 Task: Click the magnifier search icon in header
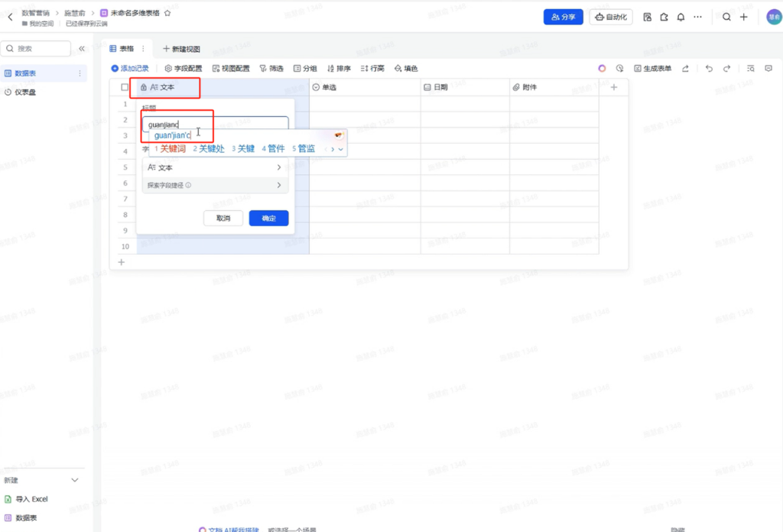pos(726,17)
